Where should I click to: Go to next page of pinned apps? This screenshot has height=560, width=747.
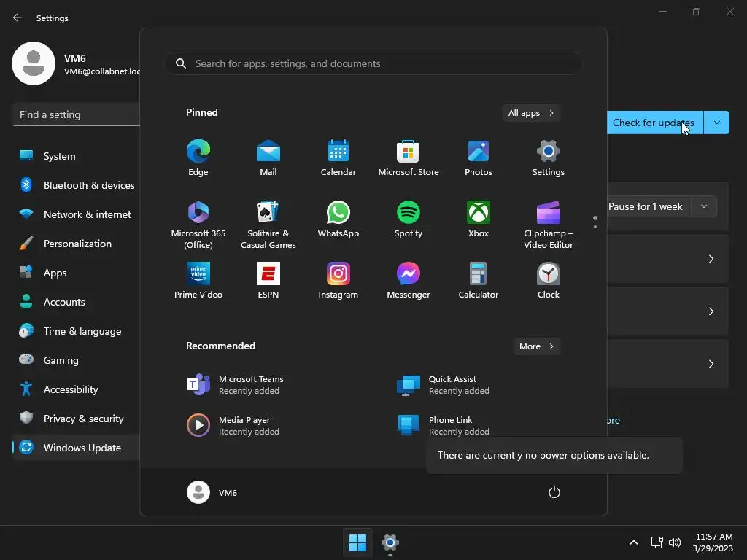(595, 227)
